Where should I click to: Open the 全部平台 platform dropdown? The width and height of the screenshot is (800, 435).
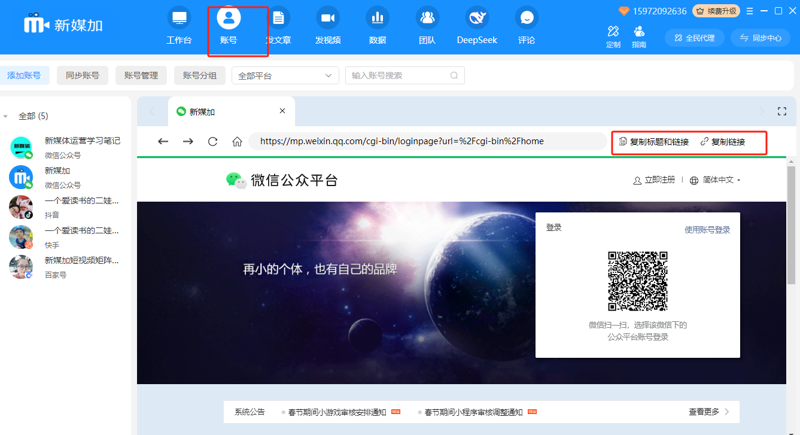tap(285, 75)
